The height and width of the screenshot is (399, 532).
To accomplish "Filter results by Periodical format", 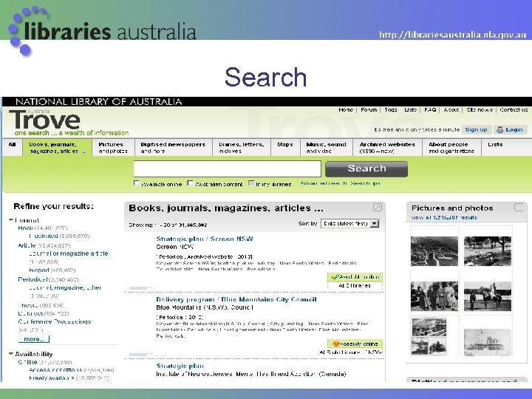I will click(33, 279).
